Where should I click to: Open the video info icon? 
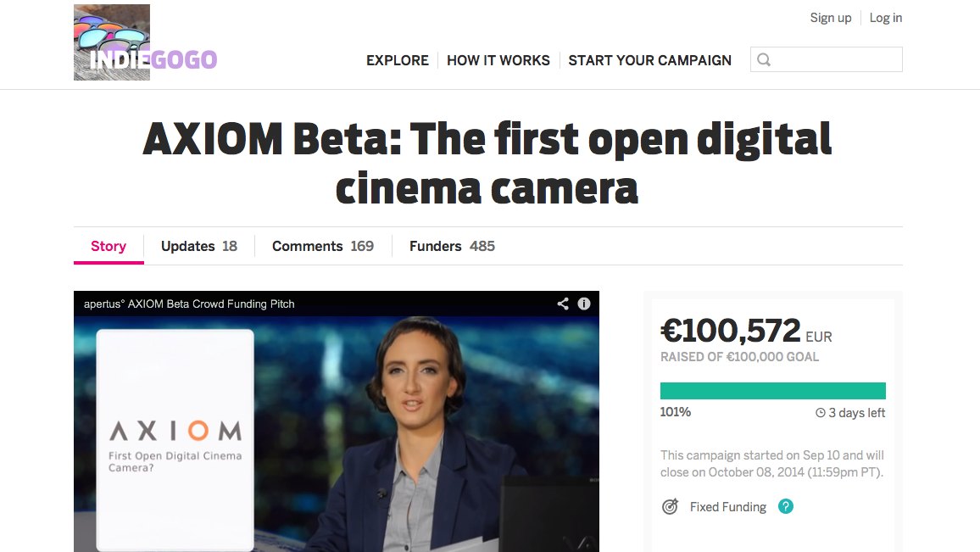[584, 304]
